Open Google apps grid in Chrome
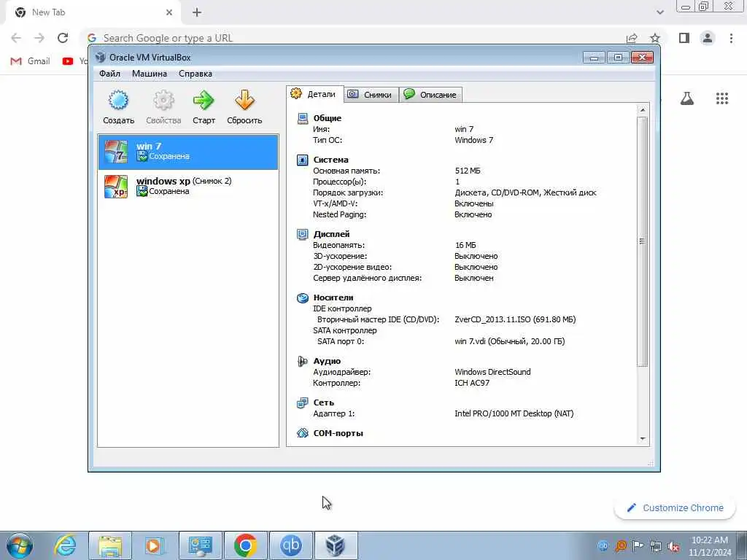 [x=722, y=98]
